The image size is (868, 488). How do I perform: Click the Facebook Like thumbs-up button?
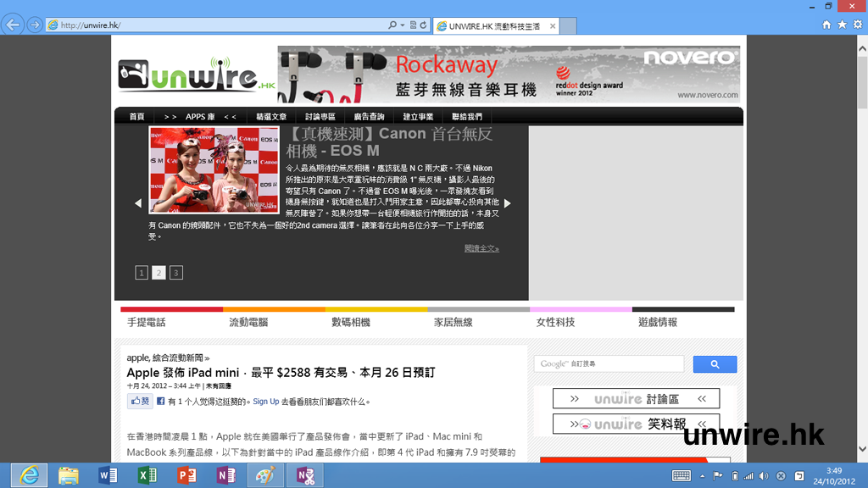(x=140, y=402)
